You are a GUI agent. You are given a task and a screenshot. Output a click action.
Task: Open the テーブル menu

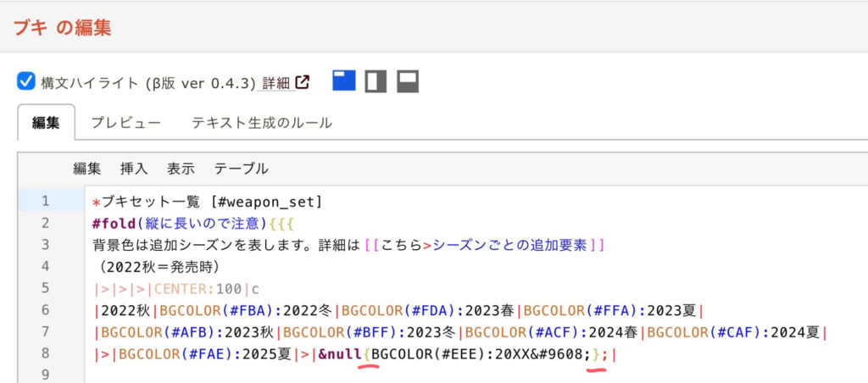pyautogui.click(x=241, y=169)
